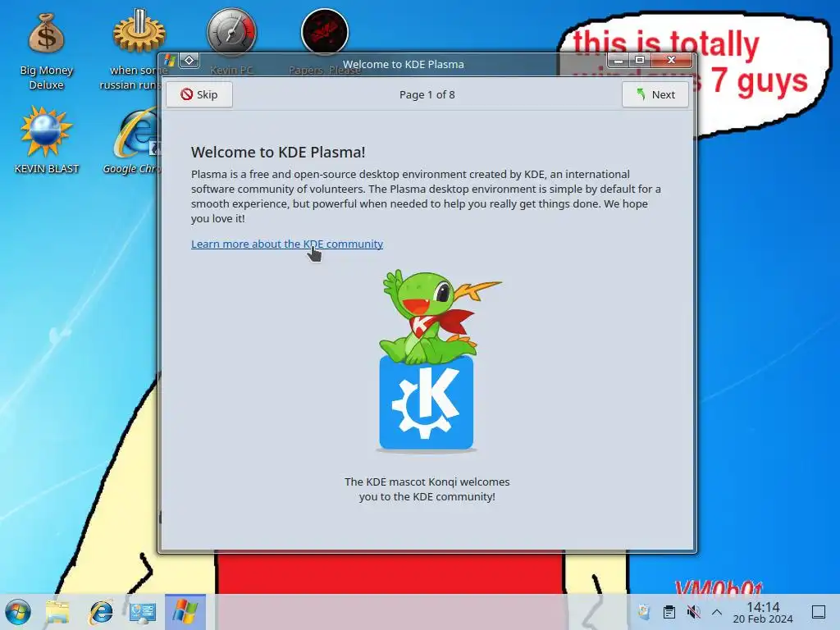Minimize the Welcome to KDE Plasma window

(619, 60)
